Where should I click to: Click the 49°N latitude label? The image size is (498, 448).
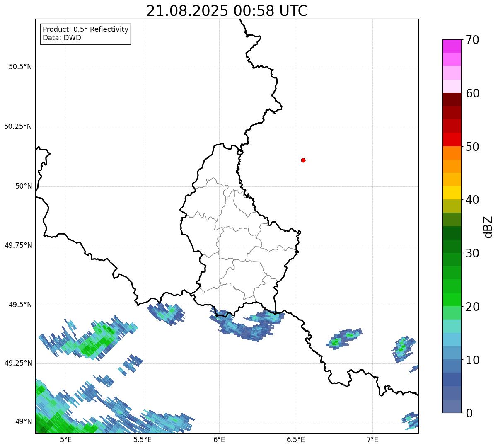click(x=24, y=421)
